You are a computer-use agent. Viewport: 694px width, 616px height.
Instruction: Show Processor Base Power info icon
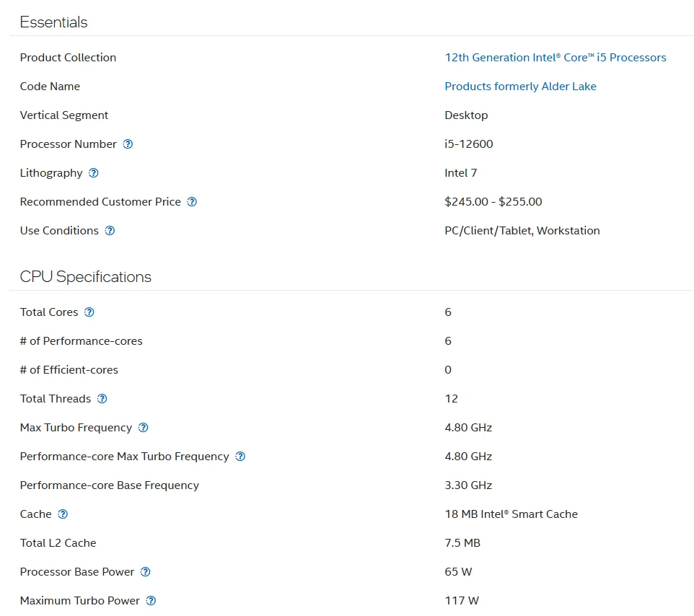coord(145,572)
